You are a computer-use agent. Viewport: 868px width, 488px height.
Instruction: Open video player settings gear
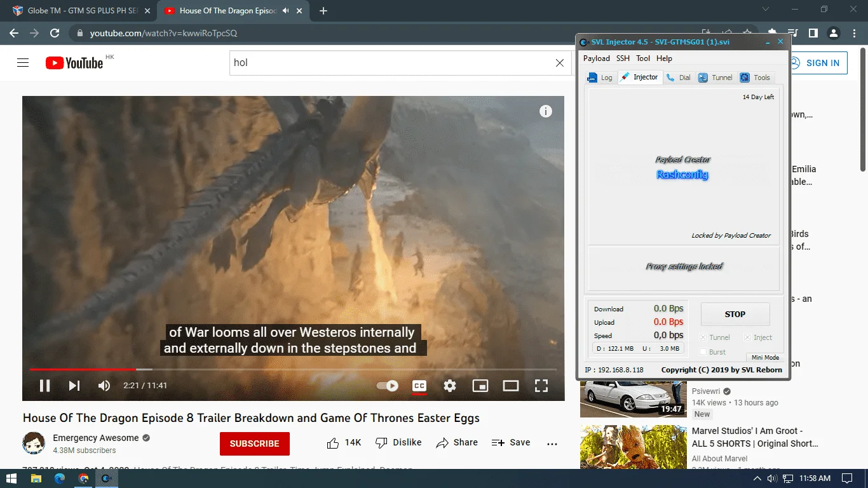pos(450,386)
